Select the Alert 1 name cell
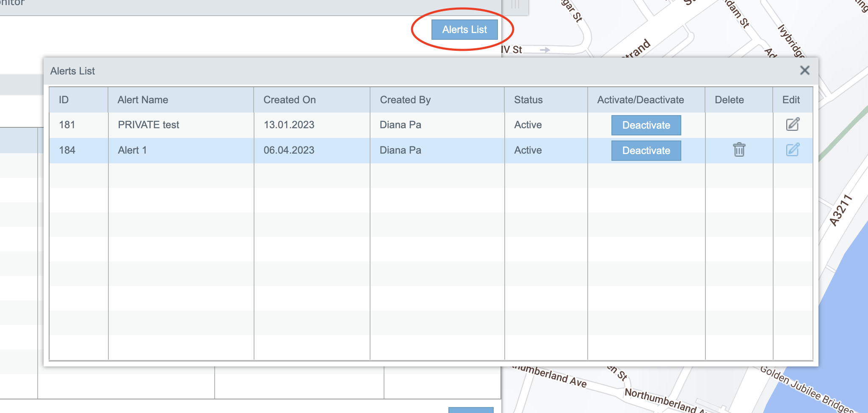 tap(133, 150)
